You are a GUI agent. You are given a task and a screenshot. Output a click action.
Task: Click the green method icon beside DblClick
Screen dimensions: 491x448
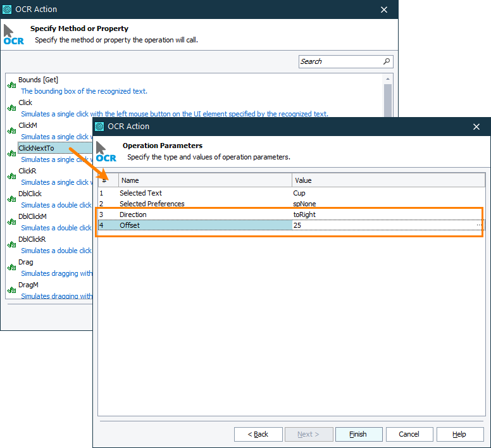11,199
